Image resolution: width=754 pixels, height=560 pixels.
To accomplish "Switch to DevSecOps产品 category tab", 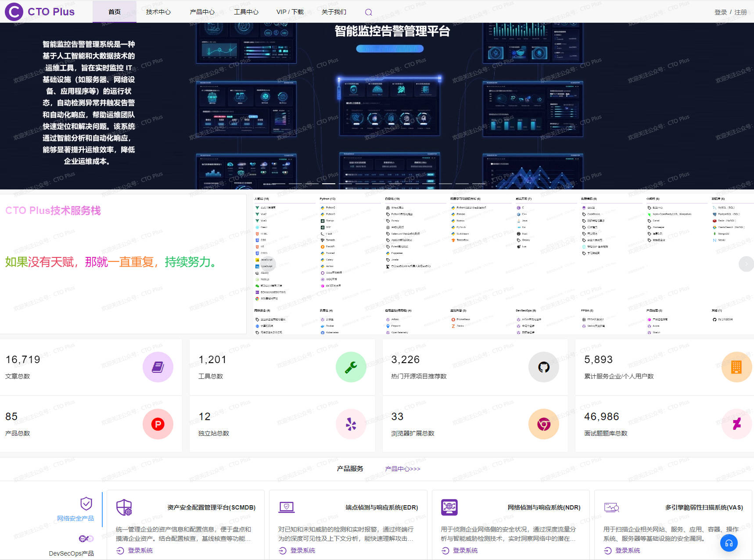I will tap(71, 553).
